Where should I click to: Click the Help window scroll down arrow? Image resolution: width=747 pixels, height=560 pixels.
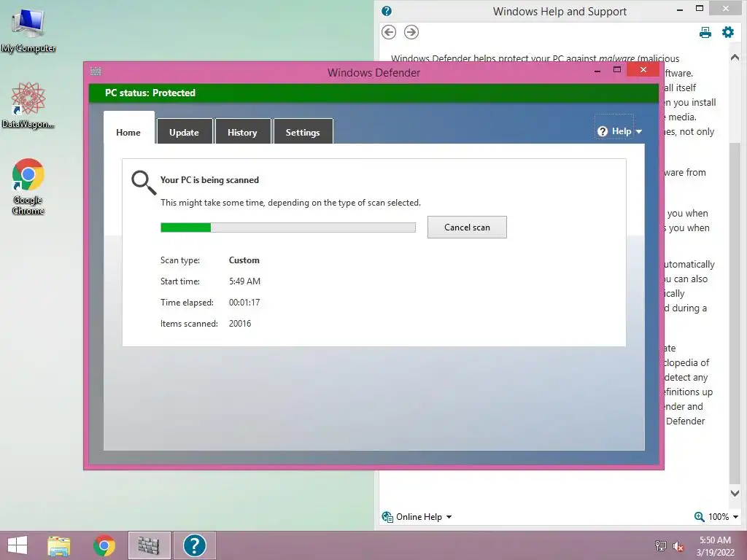735,494
